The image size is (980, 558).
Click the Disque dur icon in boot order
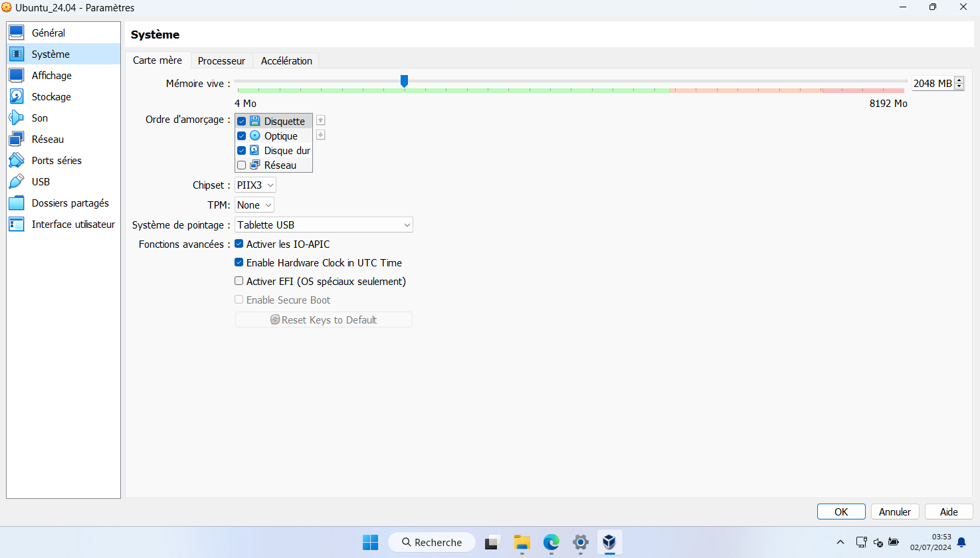point(255,150)
